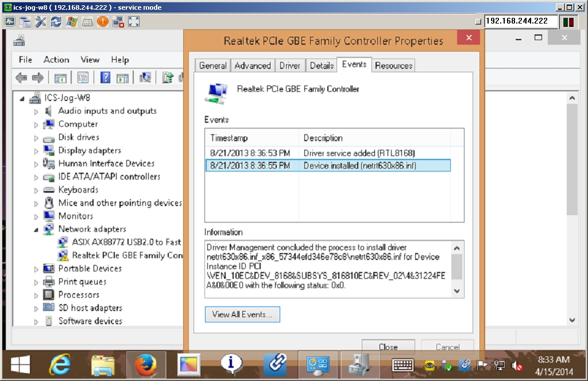Click the cascading windows icon in viewer toolbar

[x=25, y=22]
